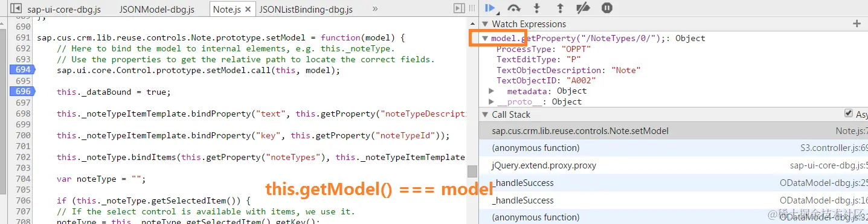Open the JSONListBinding-dbg.js tab
Image resolution: width=868 pixels, height=224 pixels.
(x=306, y=9)
